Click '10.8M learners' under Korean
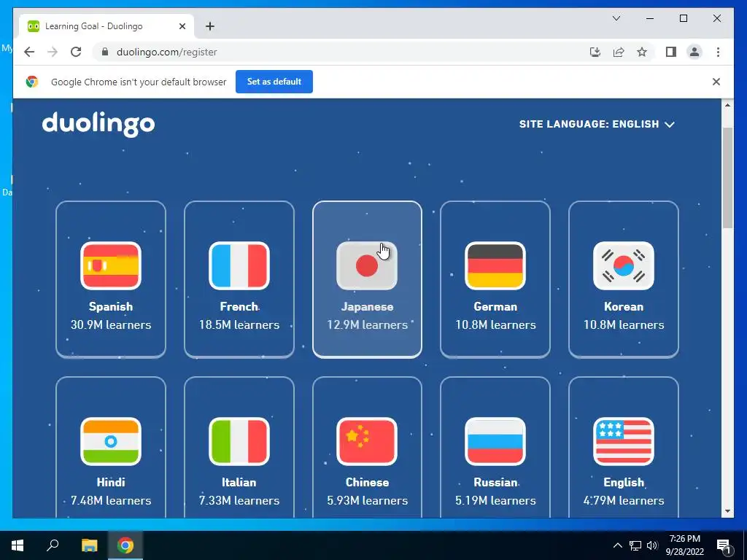The width and height of the screenshot is (747, 560). 624,324
